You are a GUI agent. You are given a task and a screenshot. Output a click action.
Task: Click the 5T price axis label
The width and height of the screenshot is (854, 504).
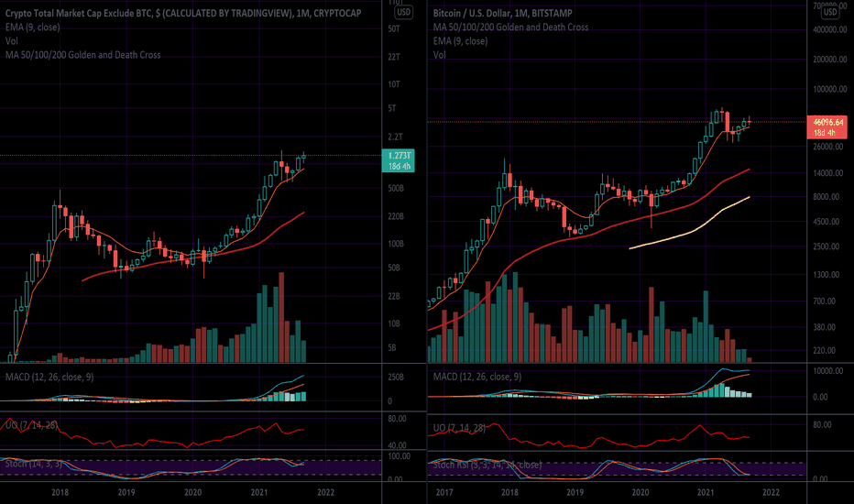point(392,108)
